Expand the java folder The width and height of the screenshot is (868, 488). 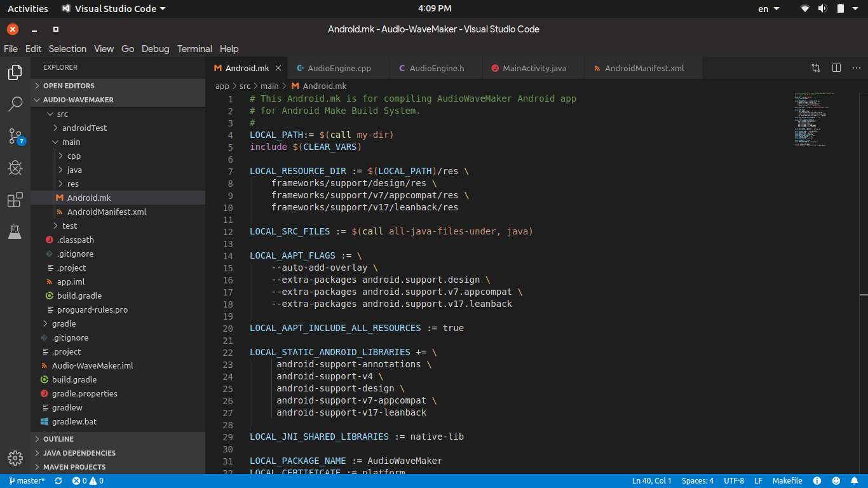click(118, 170)
